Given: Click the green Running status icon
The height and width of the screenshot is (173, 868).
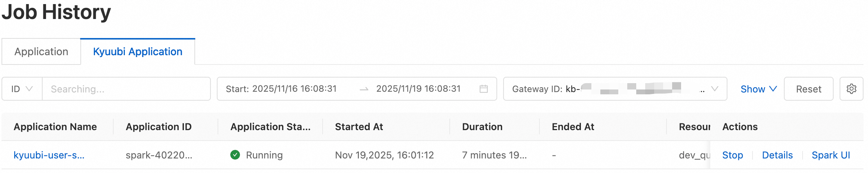Looking at the screenshot, I should (x=235, y=155).
